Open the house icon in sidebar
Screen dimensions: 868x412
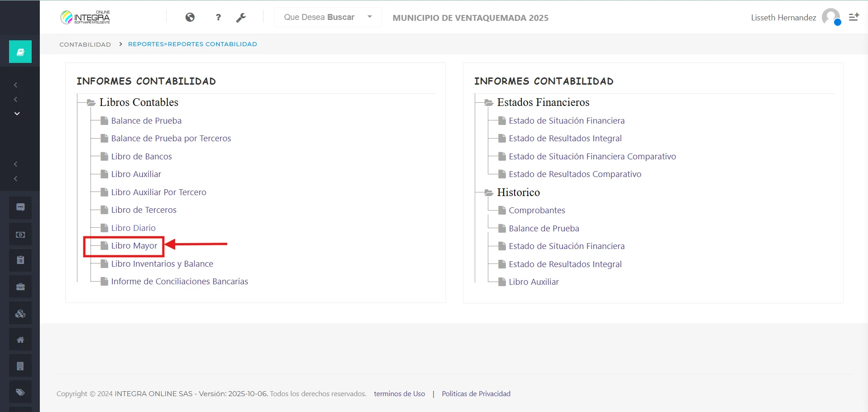tap(20, 340)
